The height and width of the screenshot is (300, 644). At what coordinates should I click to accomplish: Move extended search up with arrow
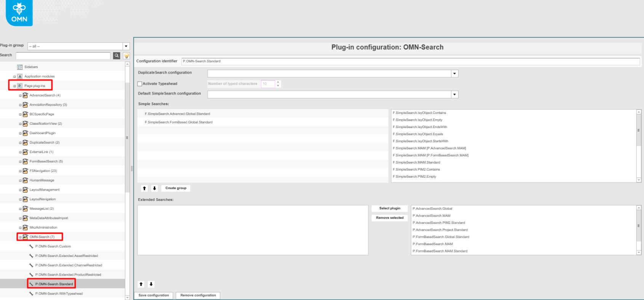tap(141, 284)
